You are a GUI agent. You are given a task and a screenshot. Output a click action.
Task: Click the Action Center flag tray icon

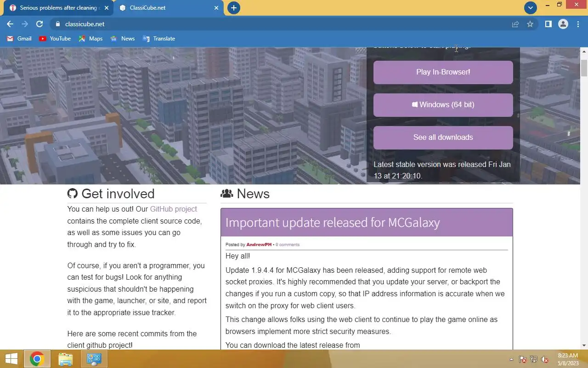point(523,359)
